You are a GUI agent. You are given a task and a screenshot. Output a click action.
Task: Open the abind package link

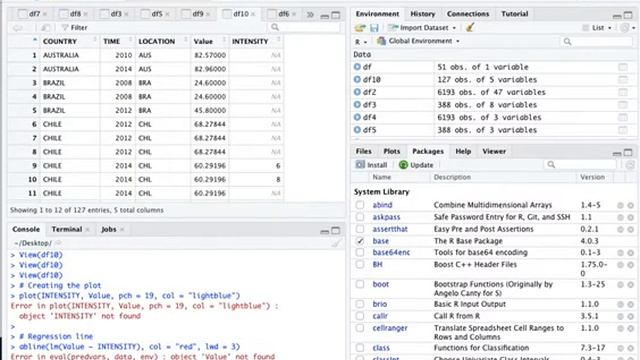(x=382, y=205)
